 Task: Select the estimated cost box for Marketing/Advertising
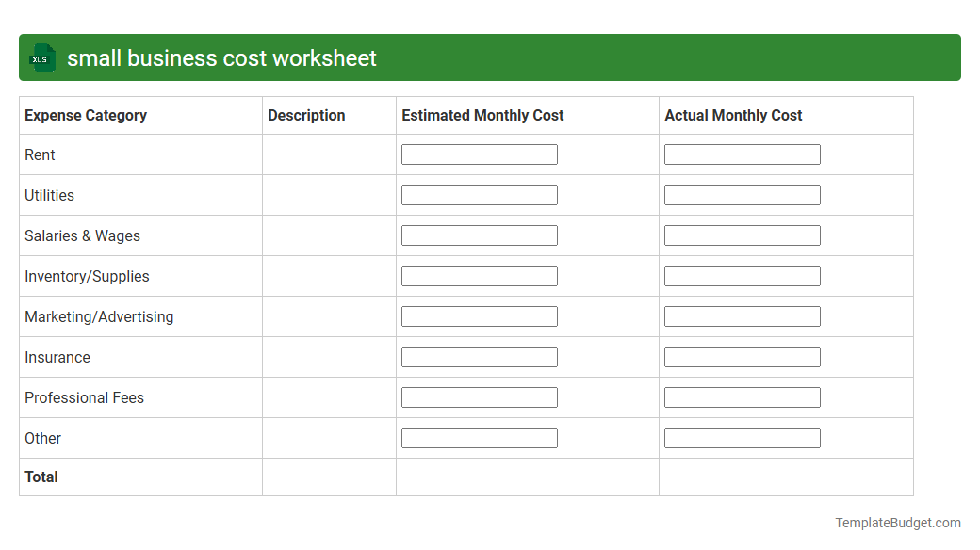point(479,315)
